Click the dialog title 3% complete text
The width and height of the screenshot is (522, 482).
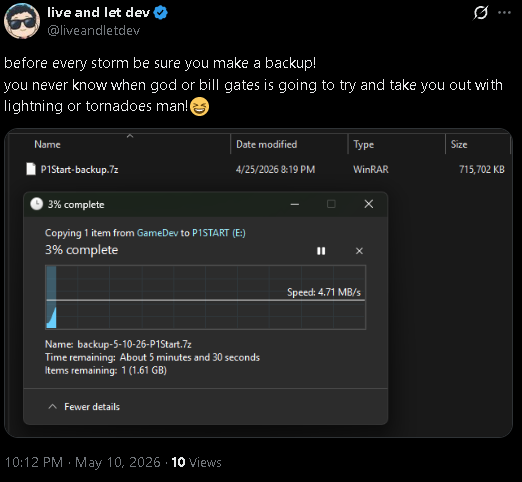(76, 205)
